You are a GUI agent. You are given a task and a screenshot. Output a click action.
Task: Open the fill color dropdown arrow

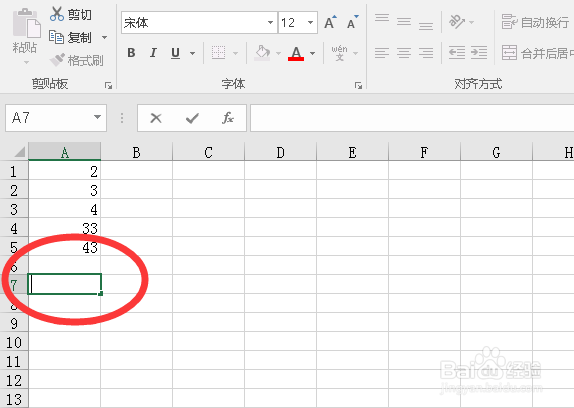[x=279, y=53]
